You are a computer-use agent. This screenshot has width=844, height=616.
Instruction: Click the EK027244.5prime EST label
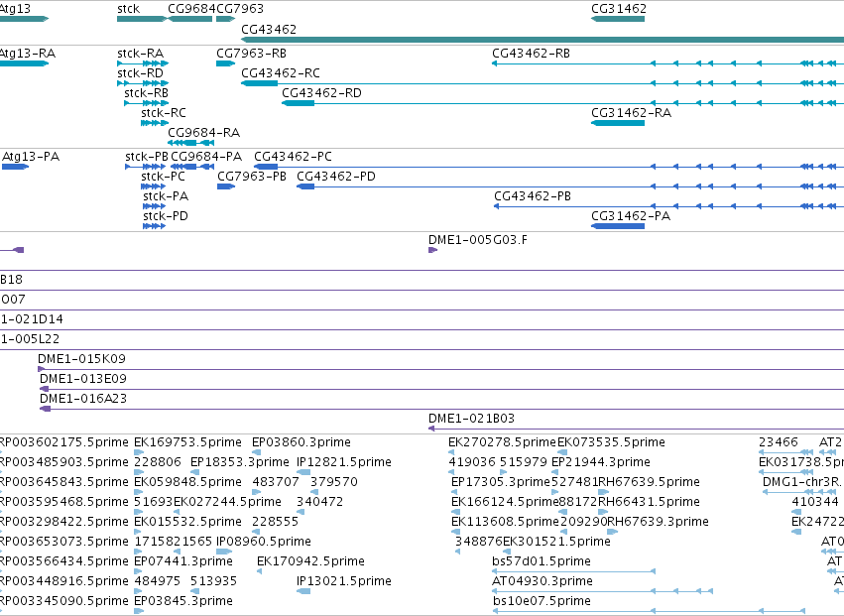228,502
